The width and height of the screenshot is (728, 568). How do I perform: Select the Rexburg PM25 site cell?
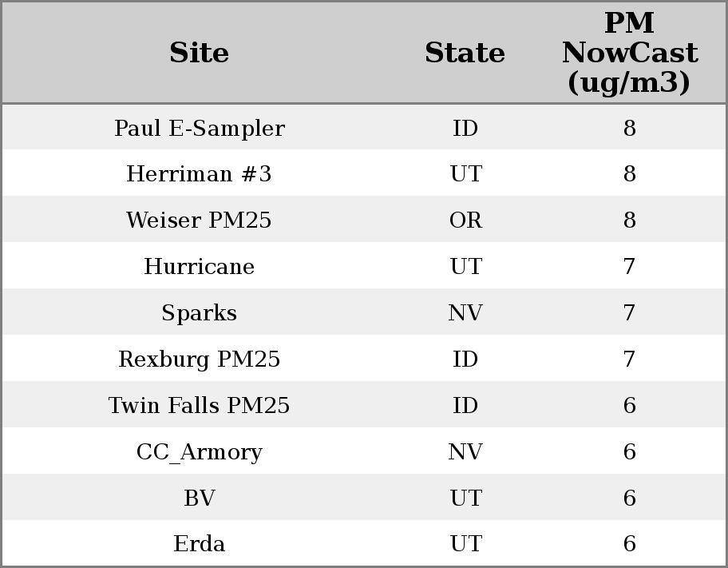point(199,359)
